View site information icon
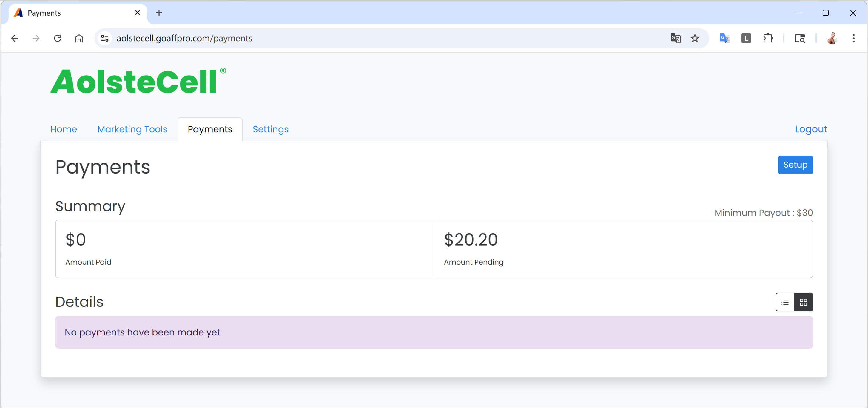868x408 pixels. click(105, 39)
